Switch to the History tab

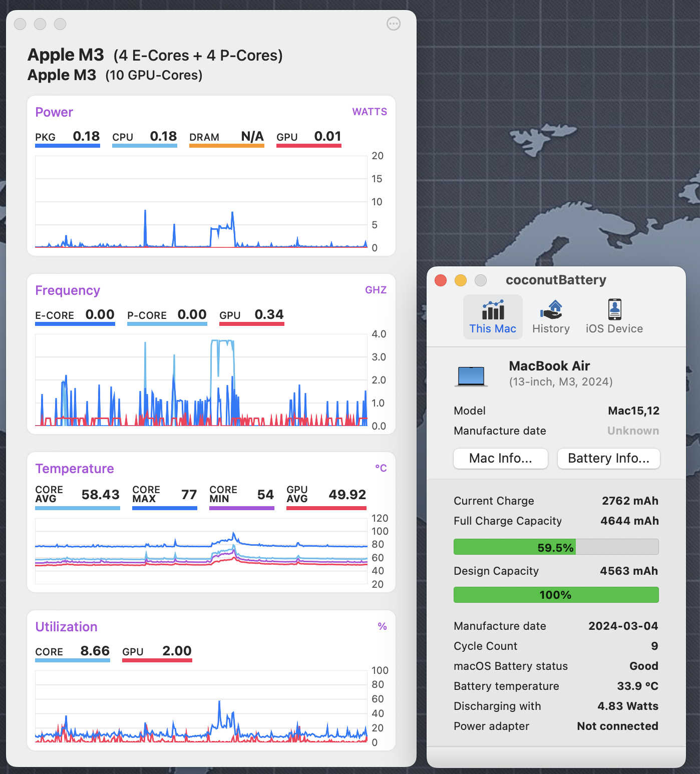[x=551, y=317]
